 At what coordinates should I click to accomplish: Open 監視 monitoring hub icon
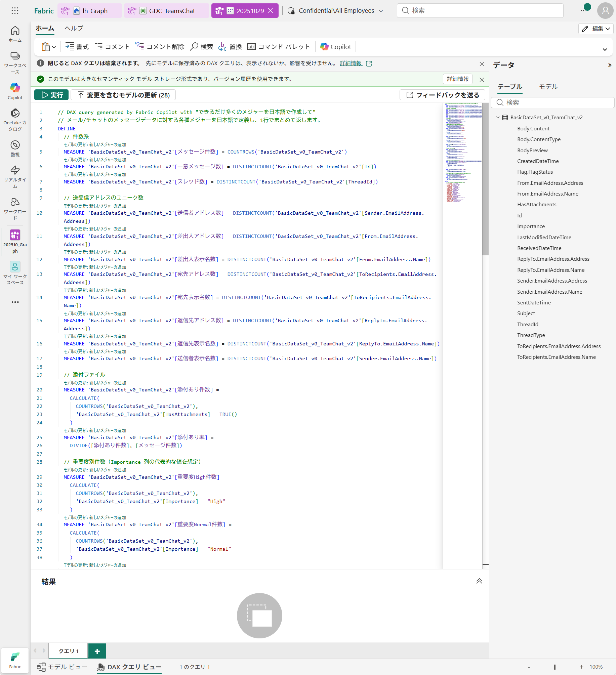click(x=15, y=149)
